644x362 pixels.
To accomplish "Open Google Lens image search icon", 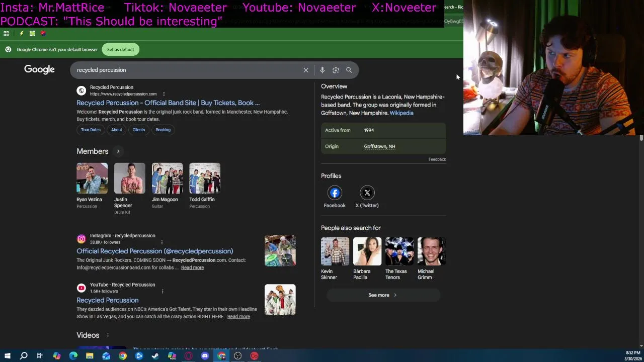I will pos(336,70).
